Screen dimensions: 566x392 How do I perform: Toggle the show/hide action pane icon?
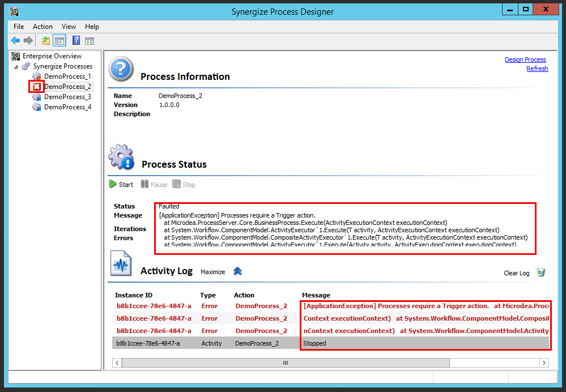(90, 41)
